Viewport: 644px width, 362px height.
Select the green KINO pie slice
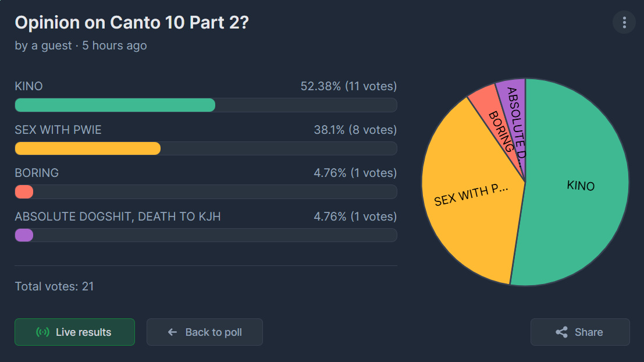(x=575, y=185)
